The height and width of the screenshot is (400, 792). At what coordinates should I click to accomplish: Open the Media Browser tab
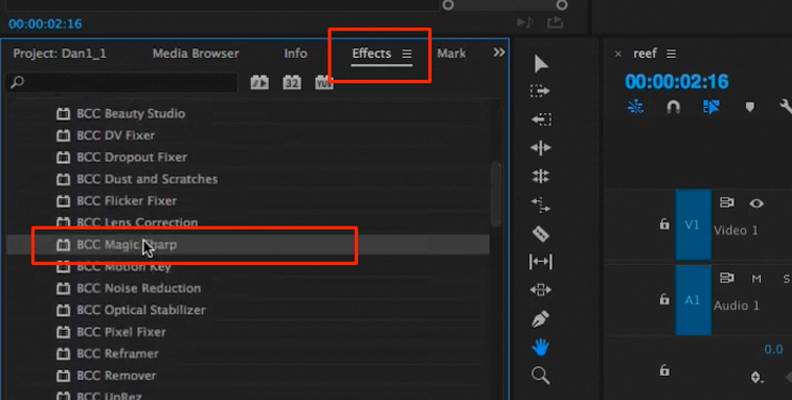(196, 54)
